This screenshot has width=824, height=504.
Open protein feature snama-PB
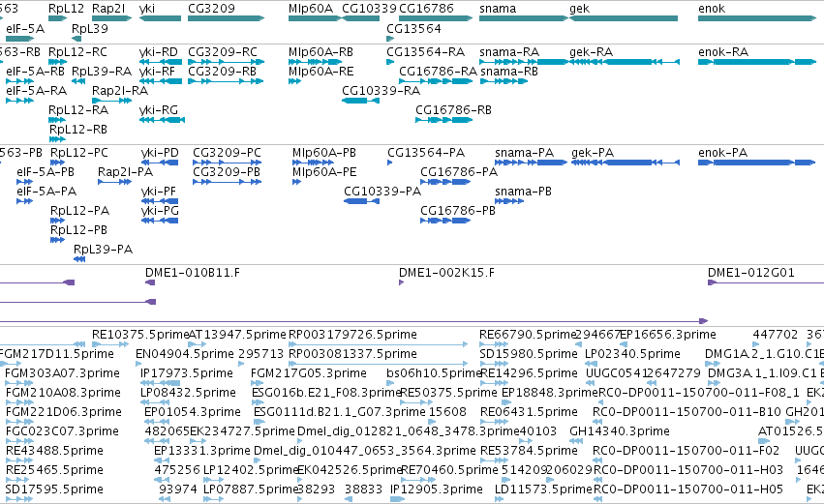pyautogui.click(x=509, y=201)
